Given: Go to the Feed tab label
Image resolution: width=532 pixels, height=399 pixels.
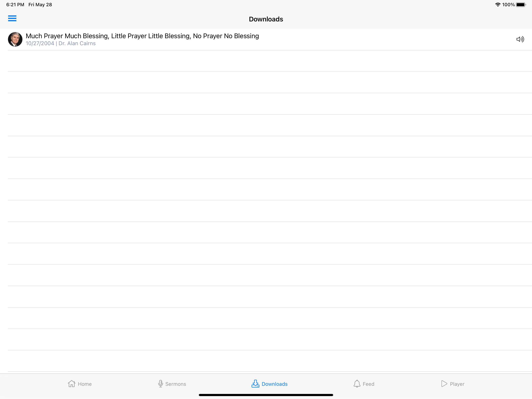Looking at the screenshot, I should [368, 384].
